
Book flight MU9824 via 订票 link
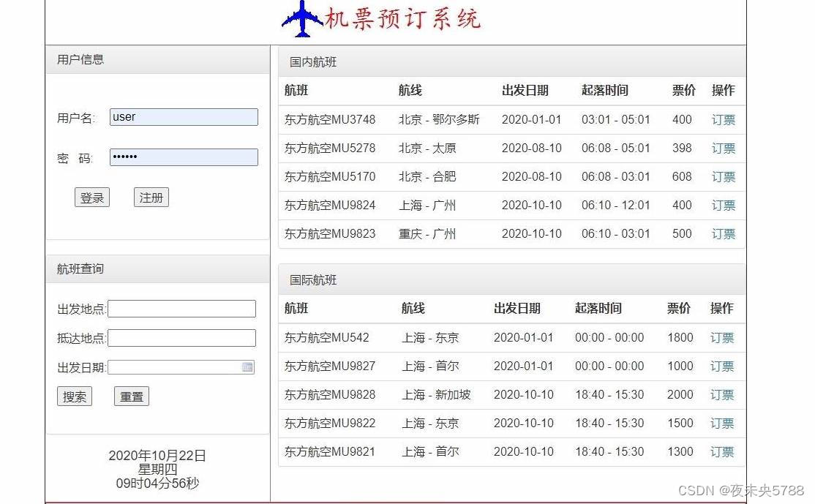tap(724, 206)
